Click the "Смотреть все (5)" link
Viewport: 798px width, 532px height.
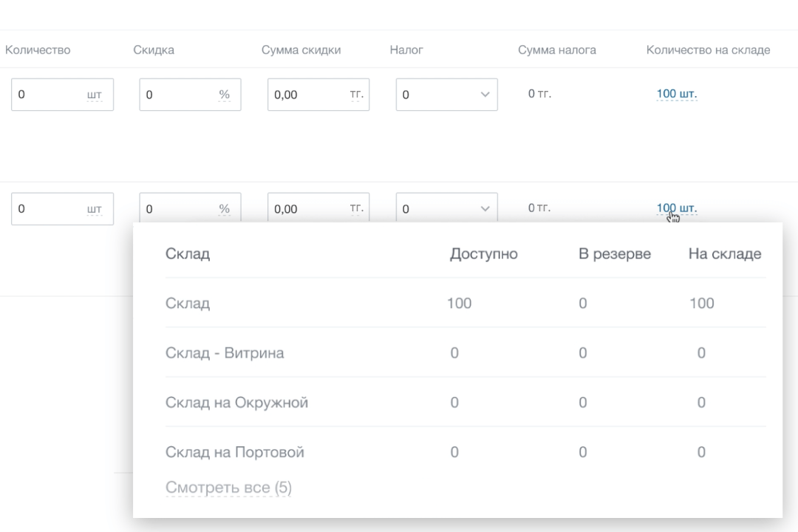point(228,488)
